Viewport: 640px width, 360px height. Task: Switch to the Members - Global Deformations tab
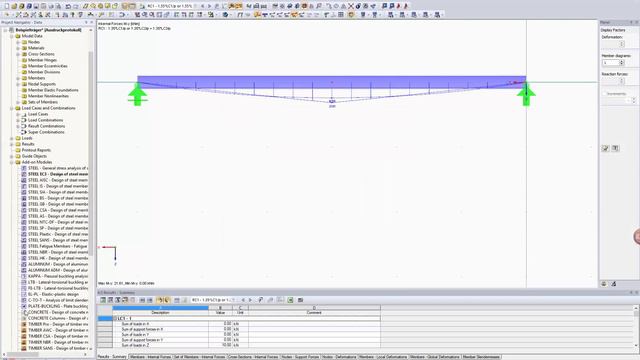coord(435,357)
